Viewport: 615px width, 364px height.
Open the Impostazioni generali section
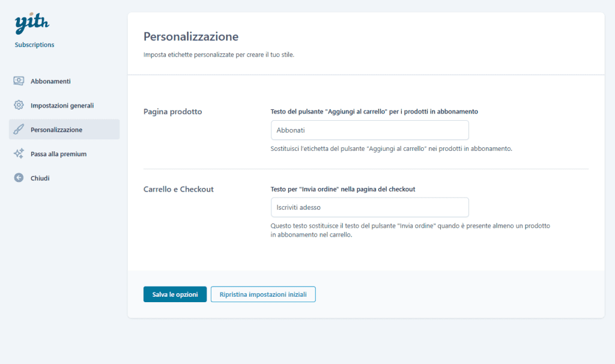(61, 105)
